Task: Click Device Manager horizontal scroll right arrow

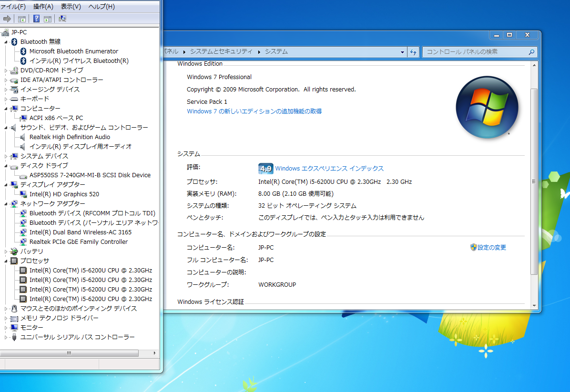Action: tap(155, 353)
